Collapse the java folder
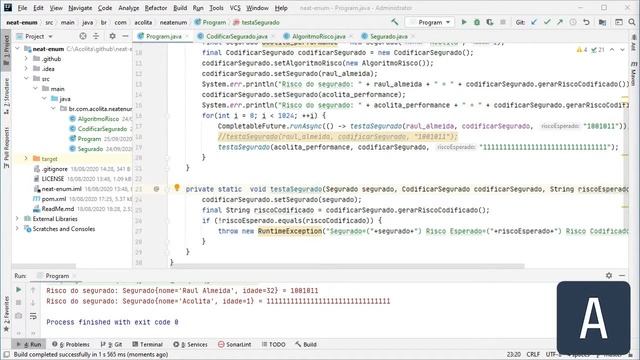Screen dimensions: 640x360 tap(44, 98)
